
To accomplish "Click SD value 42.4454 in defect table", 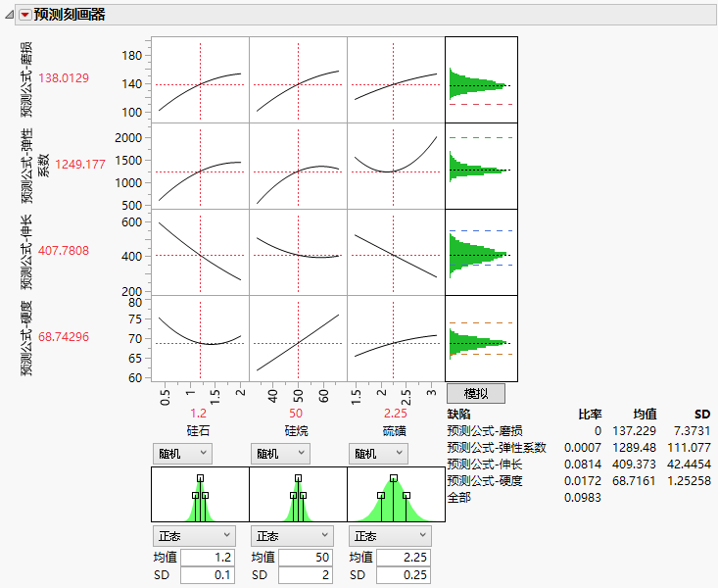I will [x=689, y=465].
